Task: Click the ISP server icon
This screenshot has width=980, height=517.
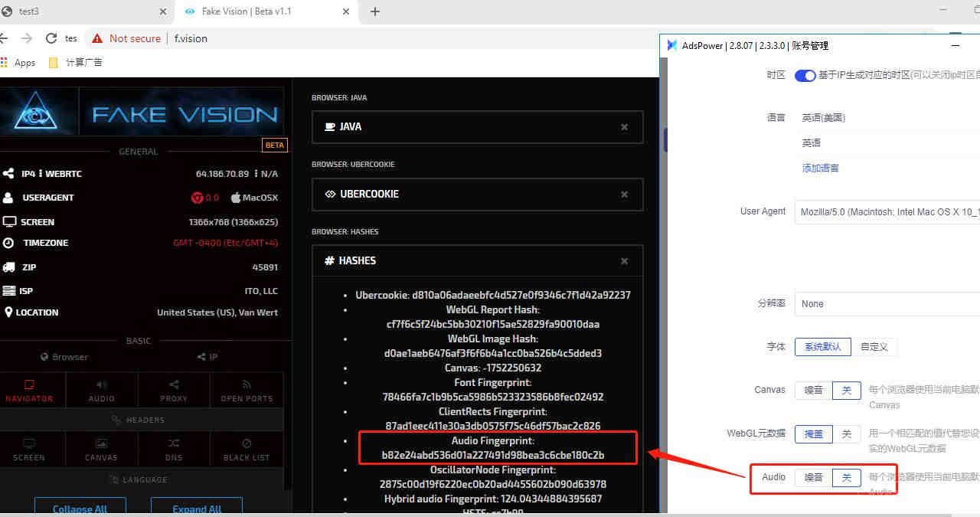Action: [9, 291]
